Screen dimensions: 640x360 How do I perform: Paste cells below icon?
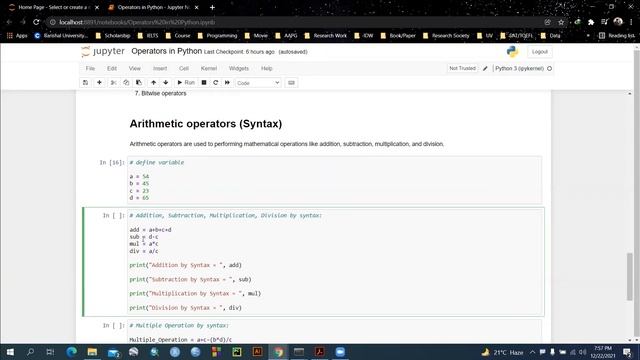[139, 82]
